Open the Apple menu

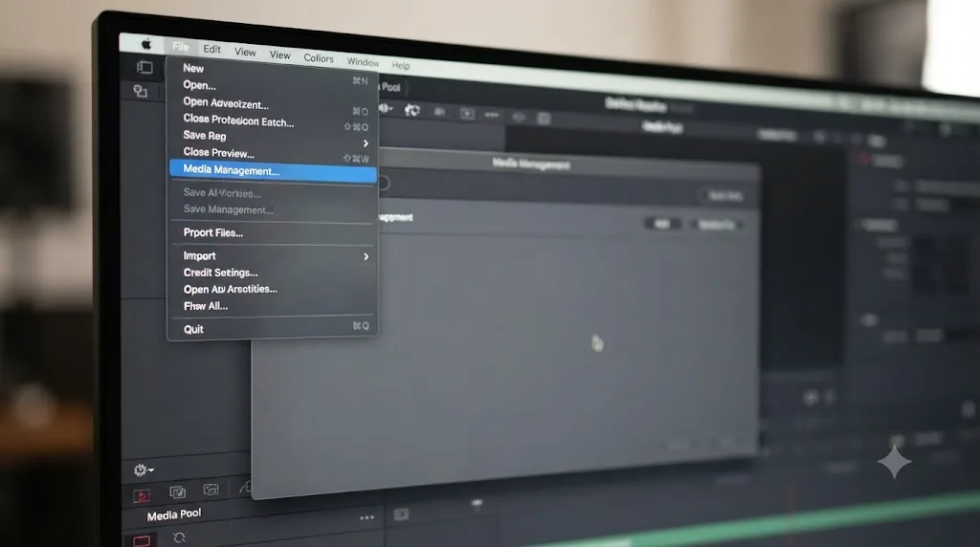tap(146, 44)
